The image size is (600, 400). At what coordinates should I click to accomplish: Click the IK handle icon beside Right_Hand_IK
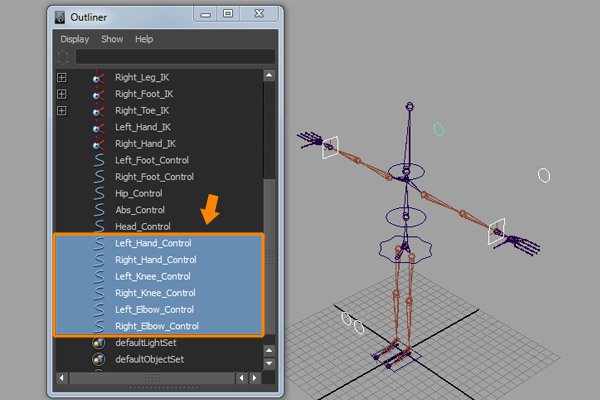(x=98, y=144)
